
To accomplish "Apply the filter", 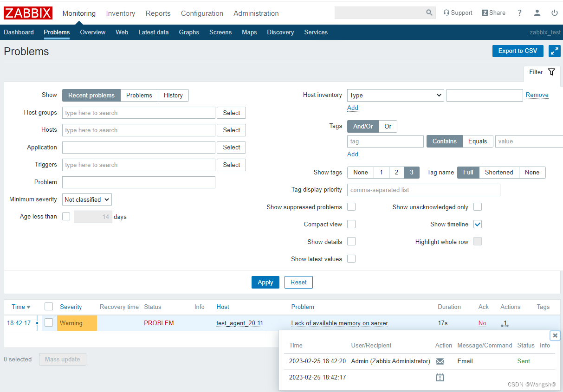I will [265, 282].
